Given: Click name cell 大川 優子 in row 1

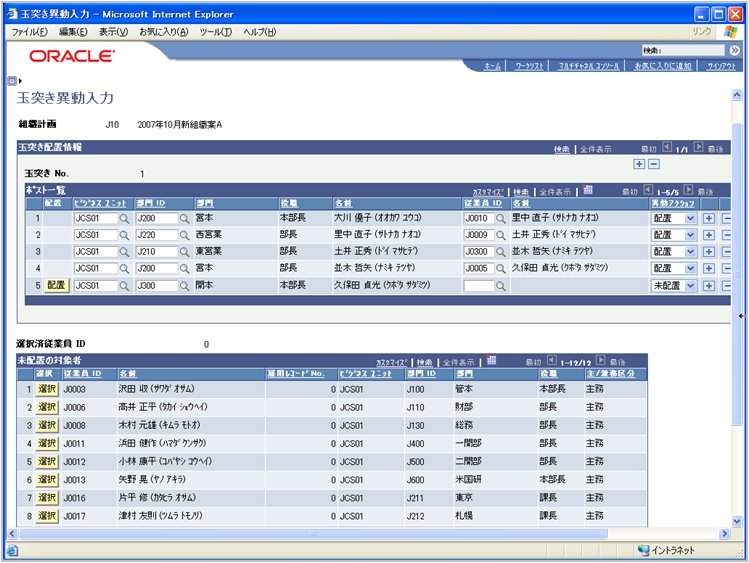Looking at the screenshot, I should [377, 218].
